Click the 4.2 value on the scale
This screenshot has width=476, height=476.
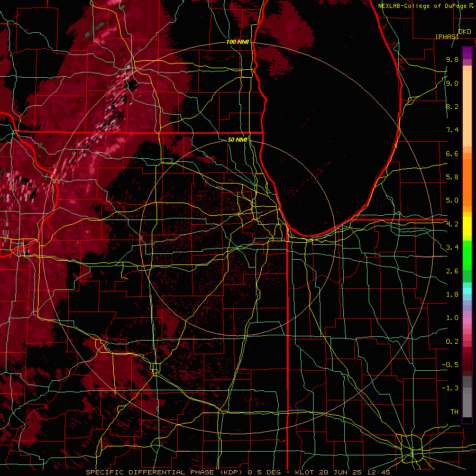pyautogui.click(x=452, y=224)
